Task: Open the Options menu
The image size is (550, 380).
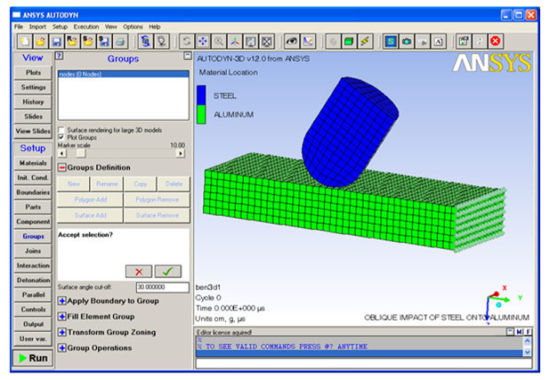Action: coord(133,27)
